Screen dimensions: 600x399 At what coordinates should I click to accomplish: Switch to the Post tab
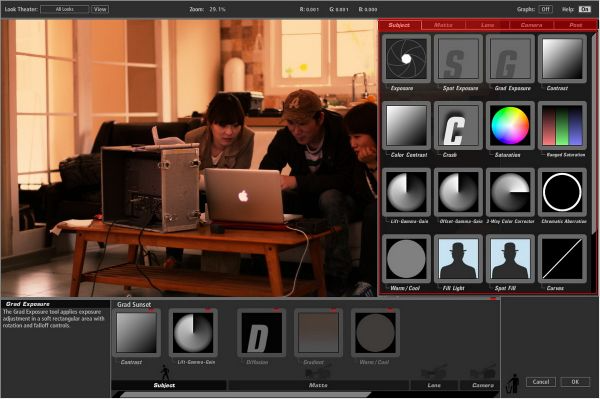tap(575, 25)
